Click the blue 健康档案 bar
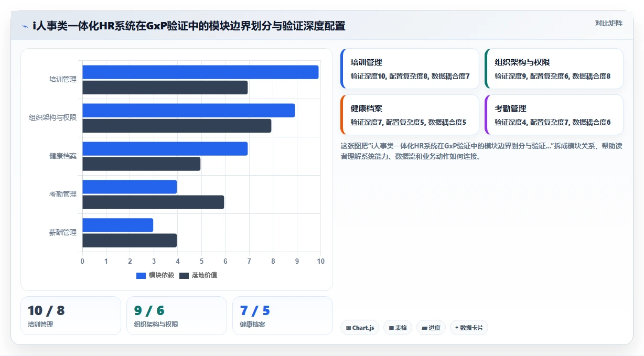 tap(165, 149)
